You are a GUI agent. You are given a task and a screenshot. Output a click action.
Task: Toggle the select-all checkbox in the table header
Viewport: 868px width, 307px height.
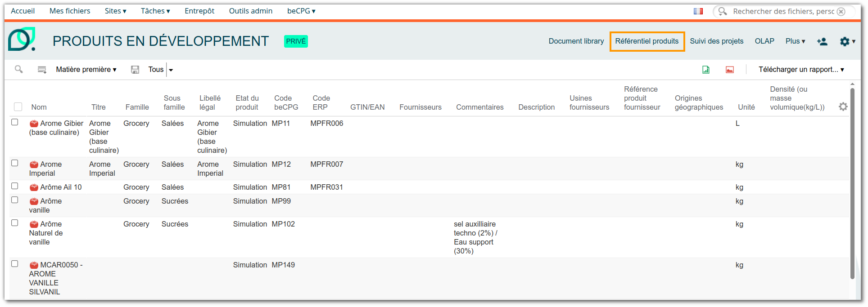(x=18, y=107)
